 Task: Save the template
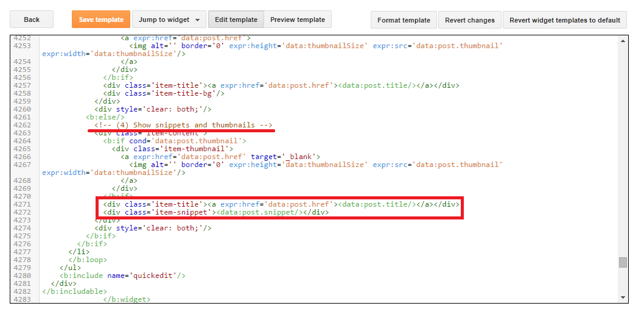(x=101, y=20)
